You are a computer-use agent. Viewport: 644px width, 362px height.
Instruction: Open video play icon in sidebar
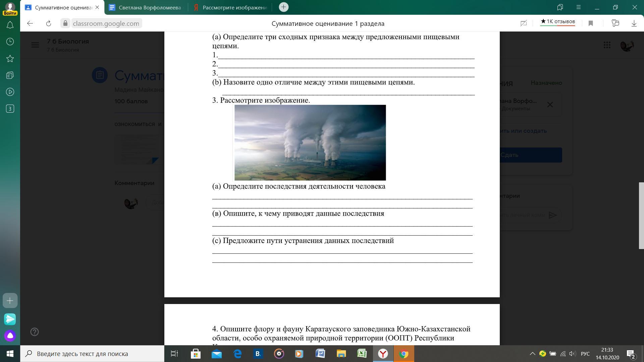10,92
